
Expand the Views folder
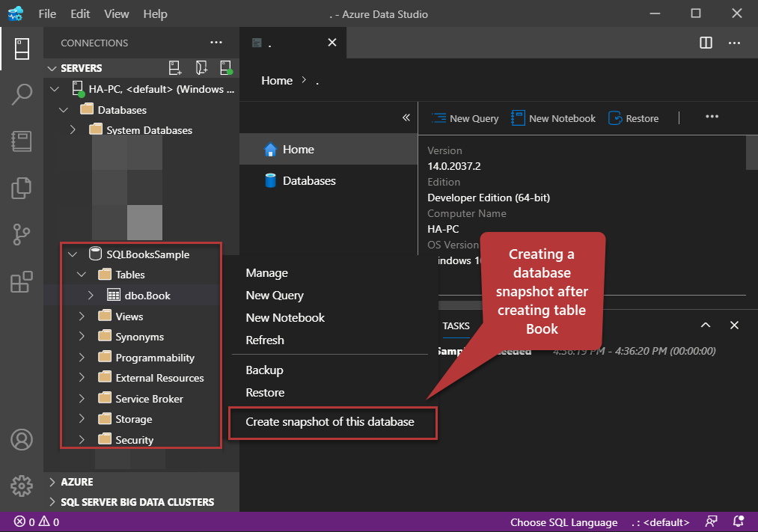[x=82, y=316]
